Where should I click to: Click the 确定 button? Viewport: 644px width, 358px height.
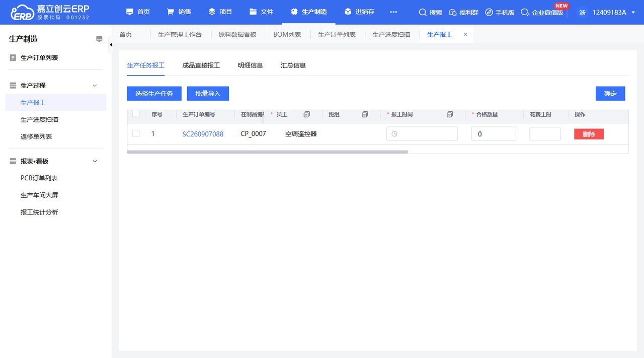(x=610, y=94)
